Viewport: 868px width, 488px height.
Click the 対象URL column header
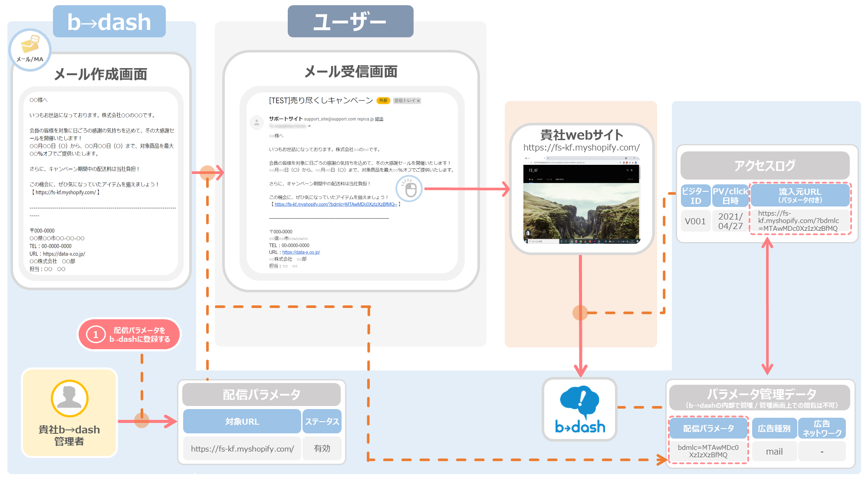(242, 421)
